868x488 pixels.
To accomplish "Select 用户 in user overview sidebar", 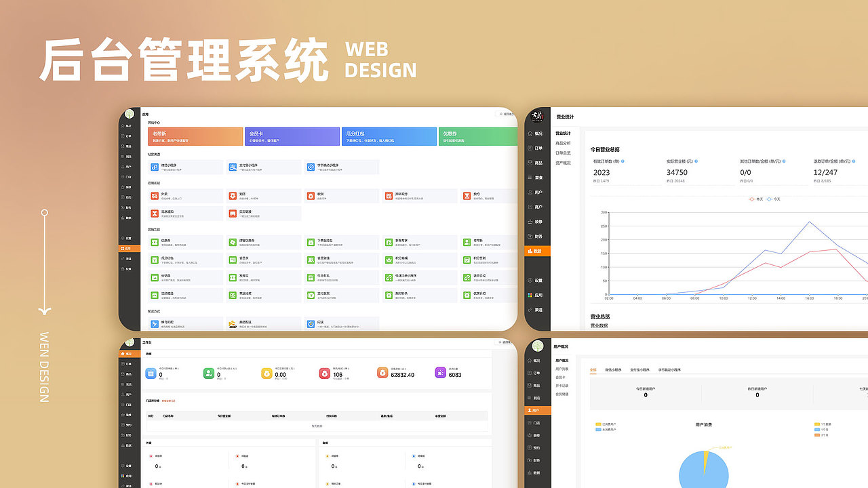I will [537, 411].
